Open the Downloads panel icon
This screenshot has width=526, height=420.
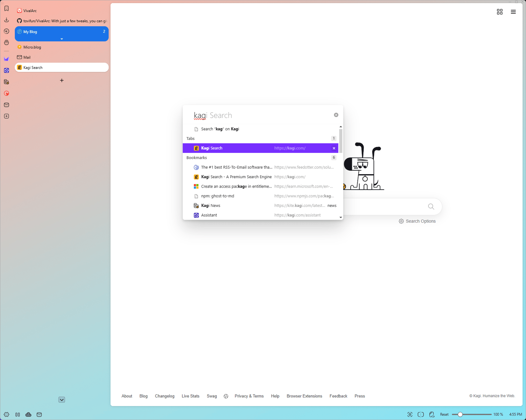click(x=6, y=20)
